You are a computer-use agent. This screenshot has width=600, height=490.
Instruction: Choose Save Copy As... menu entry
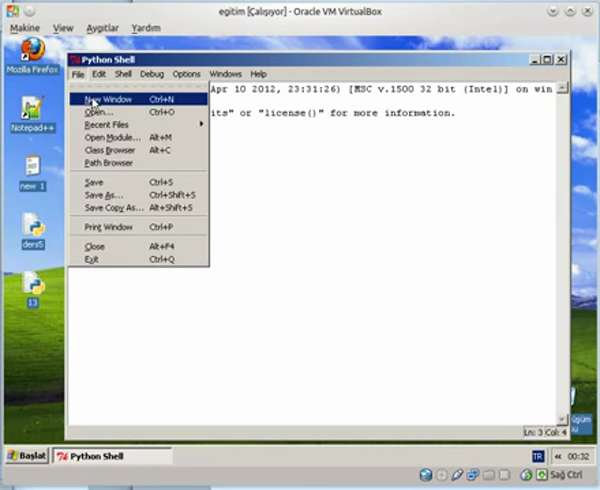pyautogui.click(x=139, y=208)
